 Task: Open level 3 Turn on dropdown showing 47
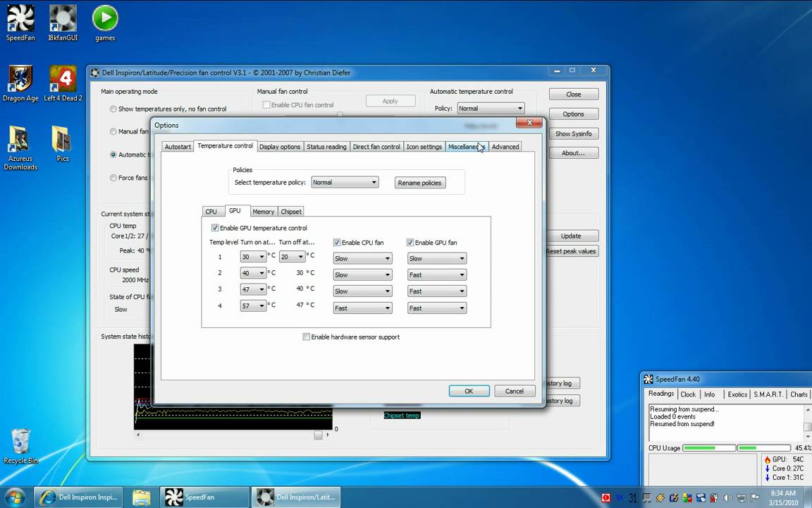coord(253,290)
